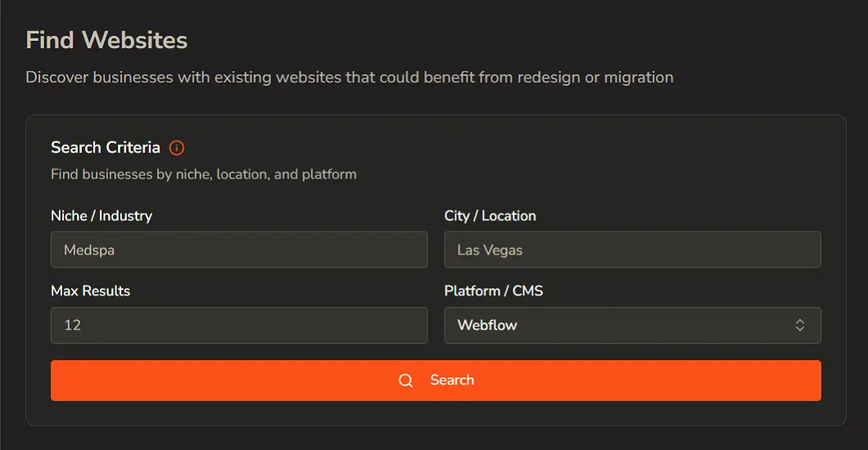This screenshot has height=450, width=868.
Task: Click the Medspa placeholder text
Action: tap(89, 250)
